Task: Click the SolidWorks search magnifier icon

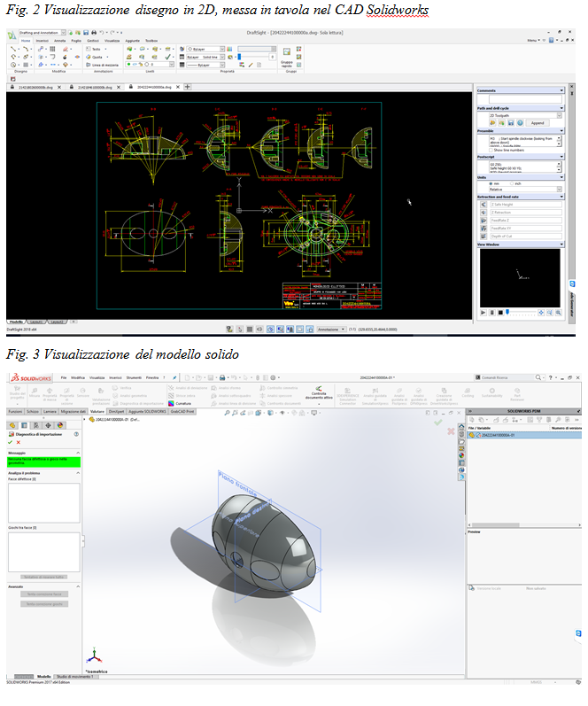Action: pos(538,377)
